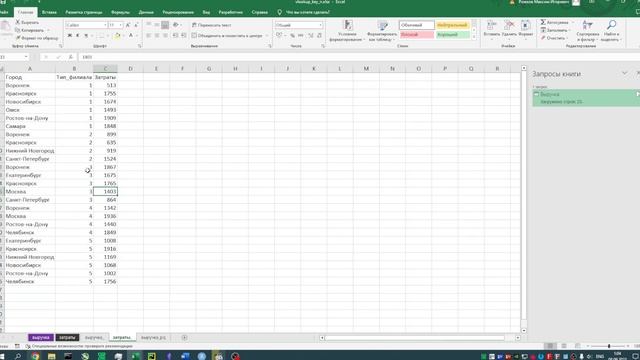Click the Windows search icon in taskbar
This screenshot has width=640, height=360.
click(x=18, y=356)
